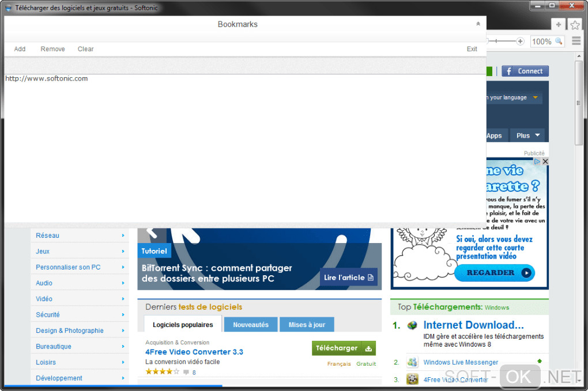Click Add in Bookmarks panel
The image size is (588, 391).
click(20, 49)
